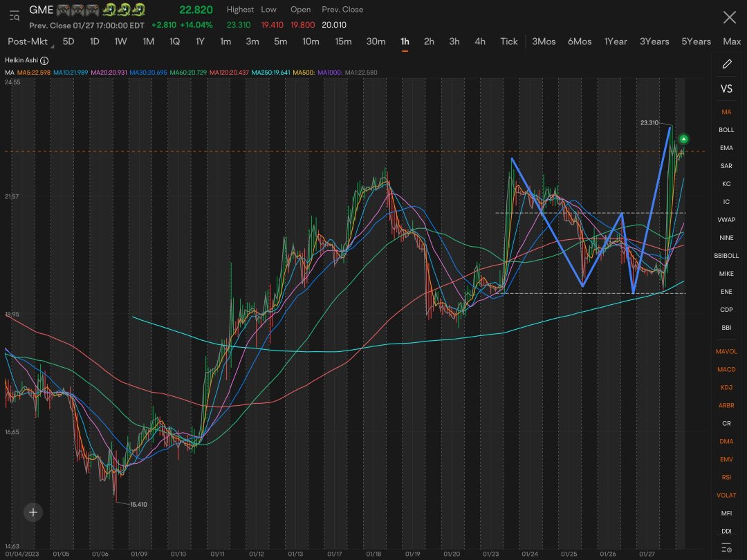Select the pencil drawing tool
The height and width of the screenshot is (560, 747).
point(726,64)
